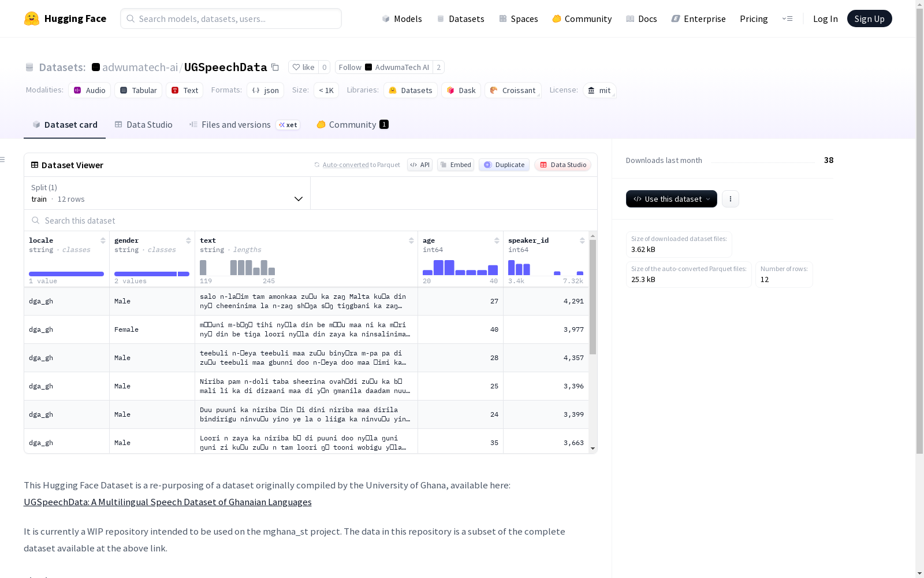Viewport: 924px width, 578px height.
Task: Open the left sidebar table of contents icon
Action: 3,160
